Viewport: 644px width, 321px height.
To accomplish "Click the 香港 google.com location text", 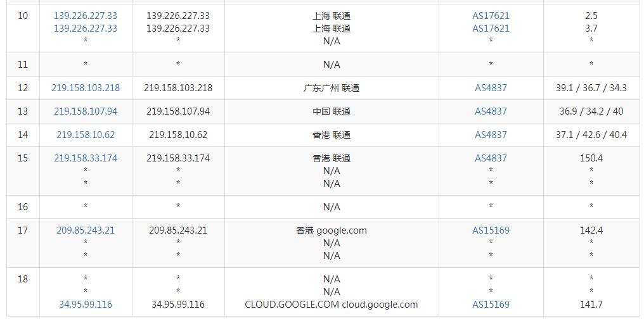I will click(332, 230).
